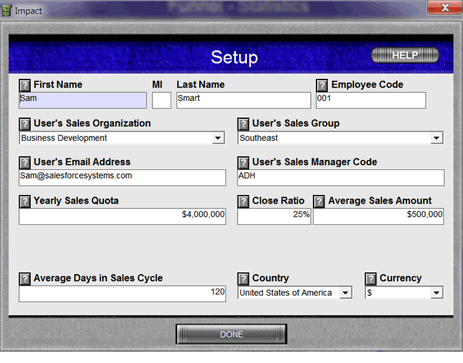Click Yearly Sales Quota field showing $4,000,000

click(122, 216)
